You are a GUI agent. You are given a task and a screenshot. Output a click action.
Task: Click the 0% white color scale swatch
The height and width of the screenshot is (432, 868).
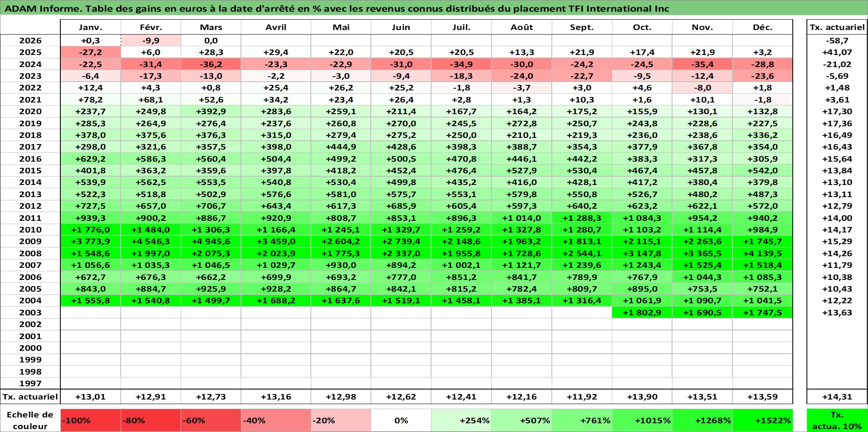click(x=401, y=420)
